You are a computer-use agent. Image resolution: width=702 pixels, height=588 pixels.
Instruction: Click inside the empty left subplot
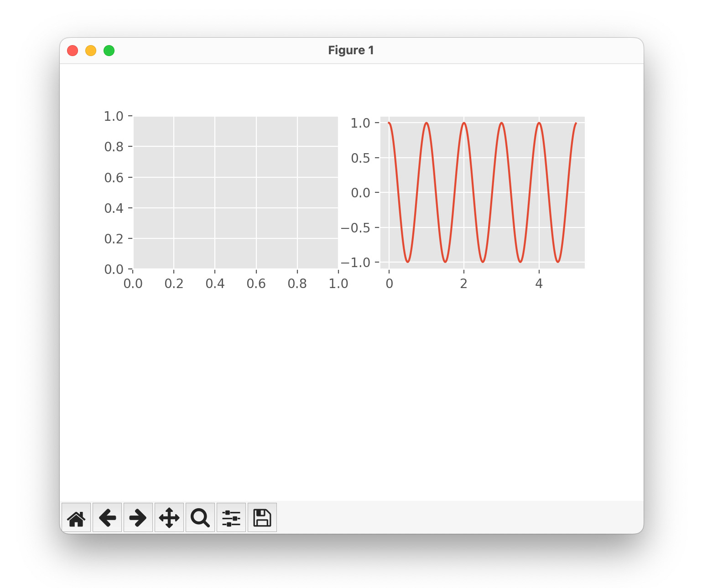[x=235, y=192]
